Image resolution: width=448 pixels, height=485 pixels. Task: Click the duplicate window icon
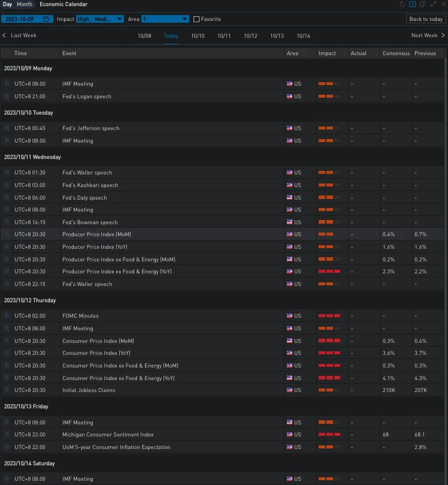[x=422, y=4]
